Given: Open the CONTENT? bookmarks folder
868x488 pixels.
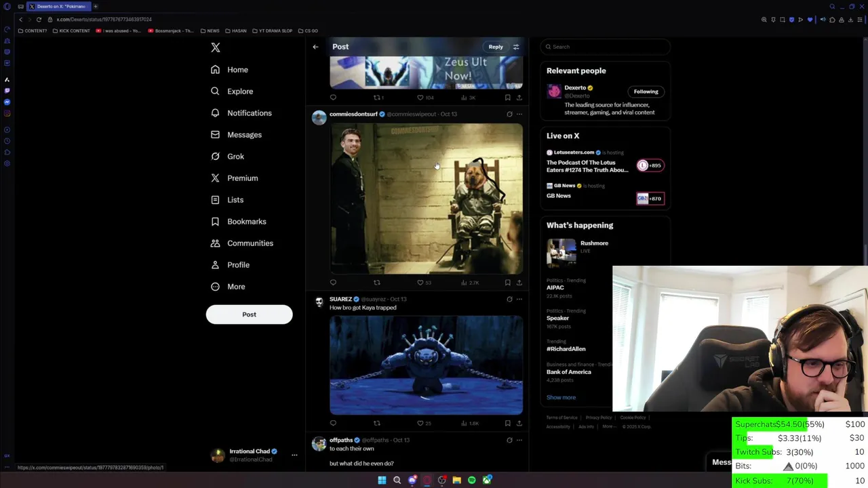Looking at the screenshot, I should coord(32,30).
